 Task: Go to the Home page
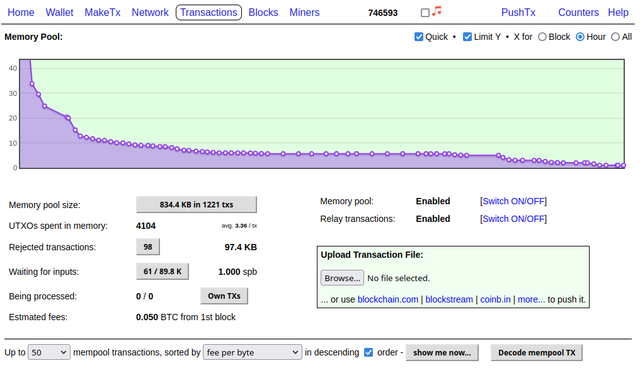coord(21,13)
